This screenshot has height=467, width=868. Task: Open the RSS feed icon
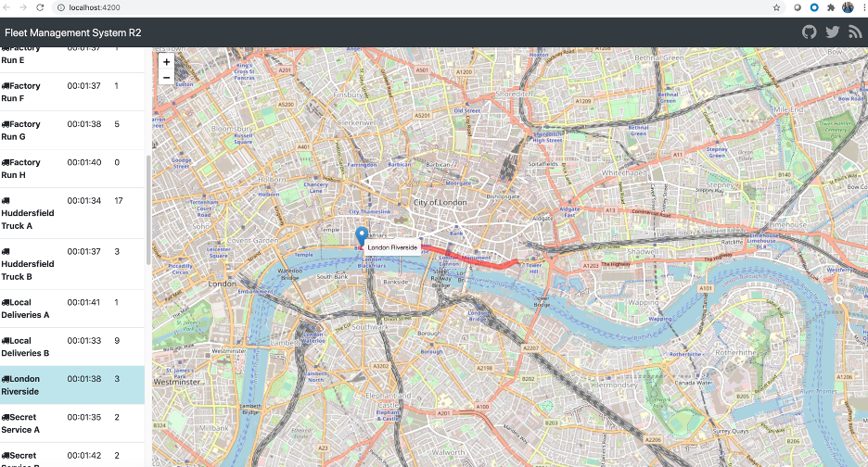pos(855,32)
